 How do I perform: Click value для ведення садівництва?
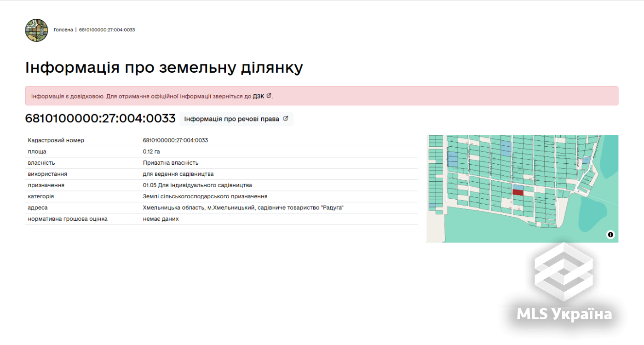(178, 174)
